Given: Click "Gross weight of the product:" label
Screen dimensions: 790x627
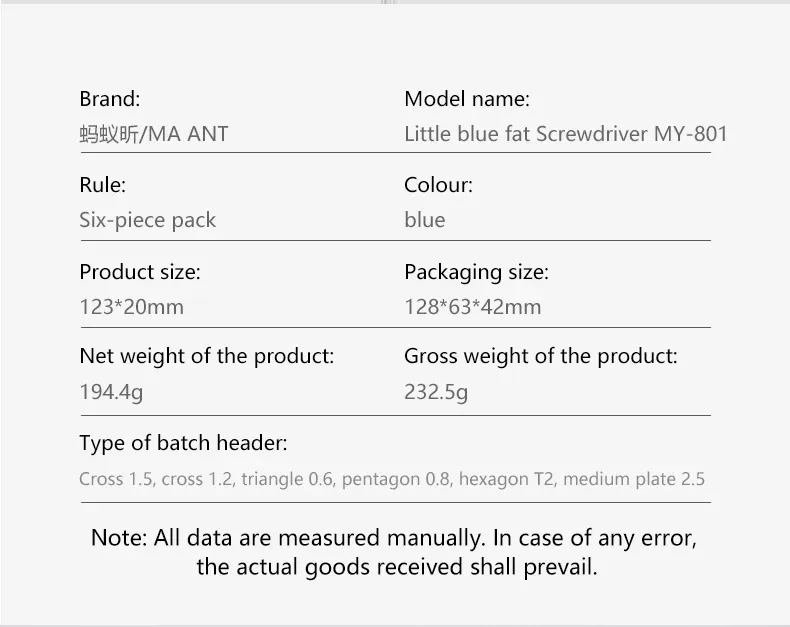Looking at the screenshot, I should (x=540, y=356).
